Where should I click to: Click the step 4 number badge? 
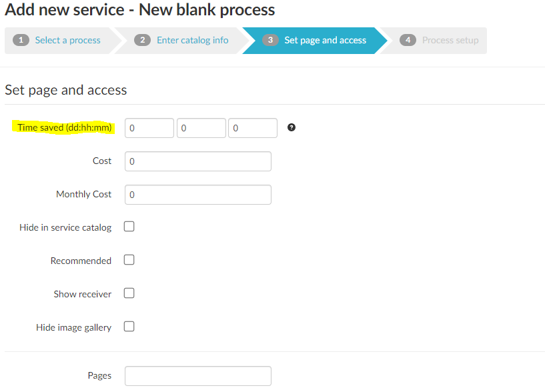tap(408, 40)
